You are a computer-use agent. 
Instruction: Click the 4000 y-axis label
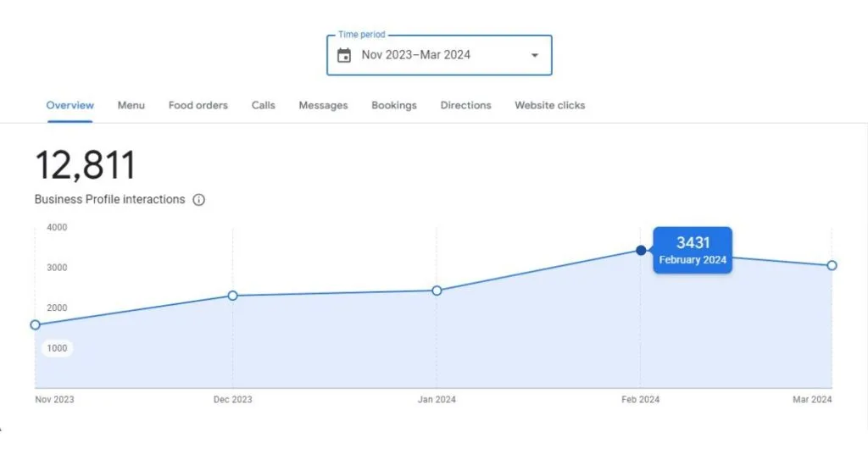tap(57, 227)
